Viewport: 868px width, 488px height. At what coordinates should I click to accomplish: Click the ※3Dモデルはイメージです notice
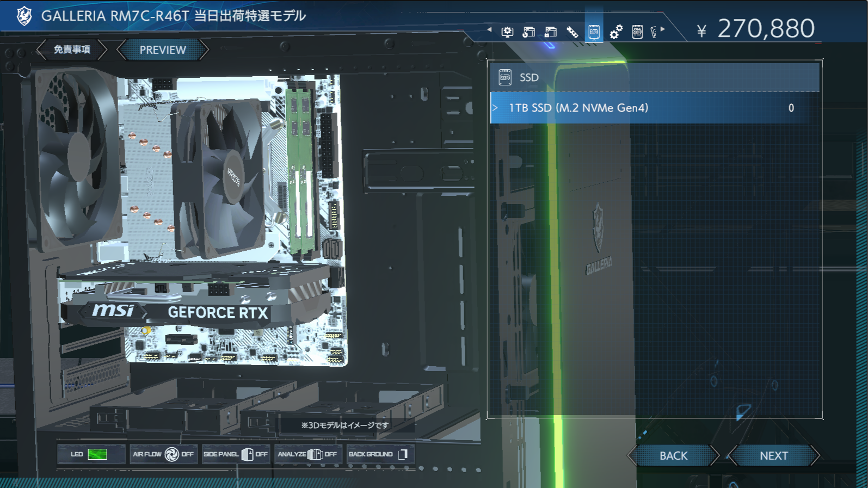(x=345, y=425)
